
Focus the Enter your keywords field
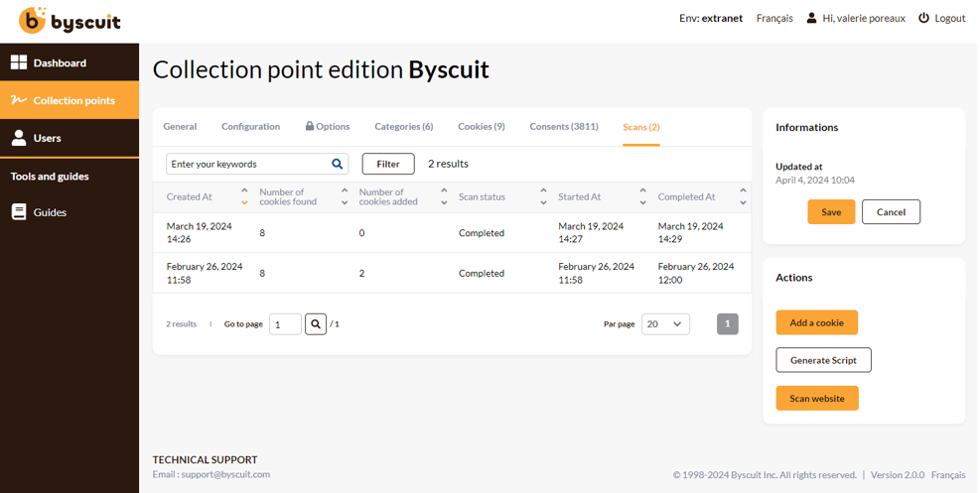click(257, 164)
